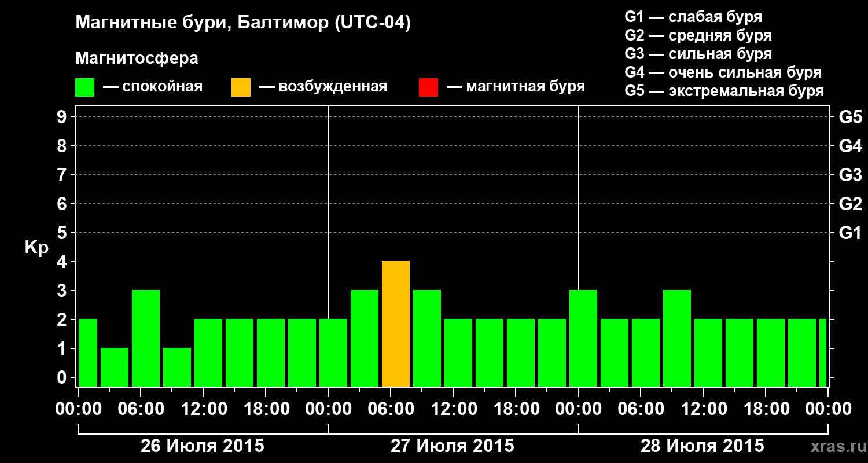Click the '12:00' time label for 26 Июля
The image size is (868, 463).
point(203,409)
